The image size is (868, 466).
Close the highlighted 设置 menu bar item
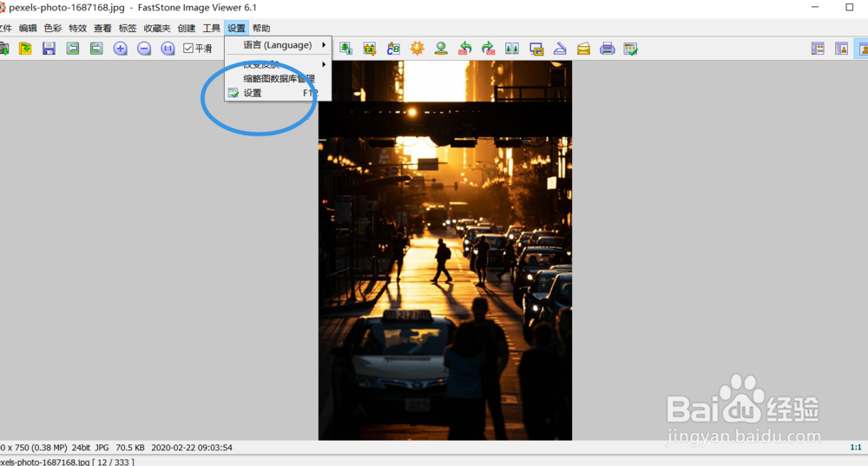[236, 29]
